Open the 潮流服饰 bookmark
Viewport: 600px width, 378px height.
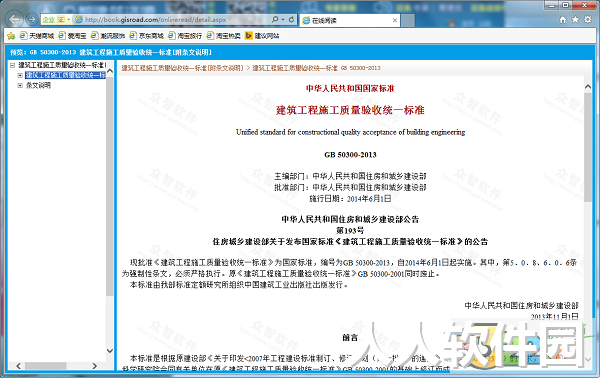click(108, 36)
